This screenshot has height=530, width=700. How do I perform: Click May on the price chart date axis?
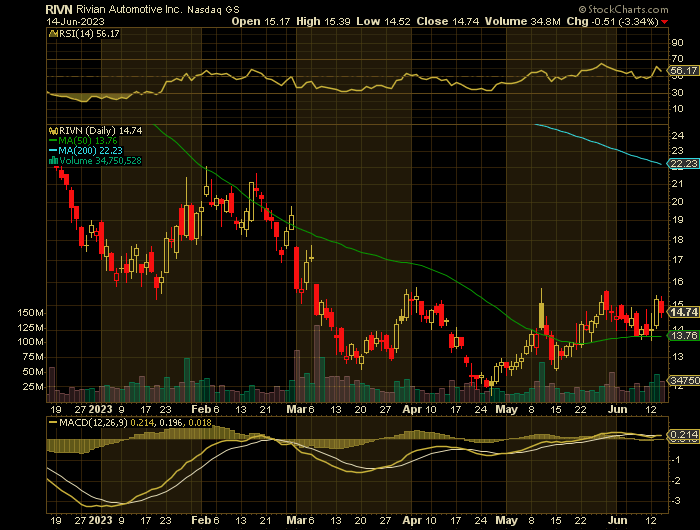506,409
